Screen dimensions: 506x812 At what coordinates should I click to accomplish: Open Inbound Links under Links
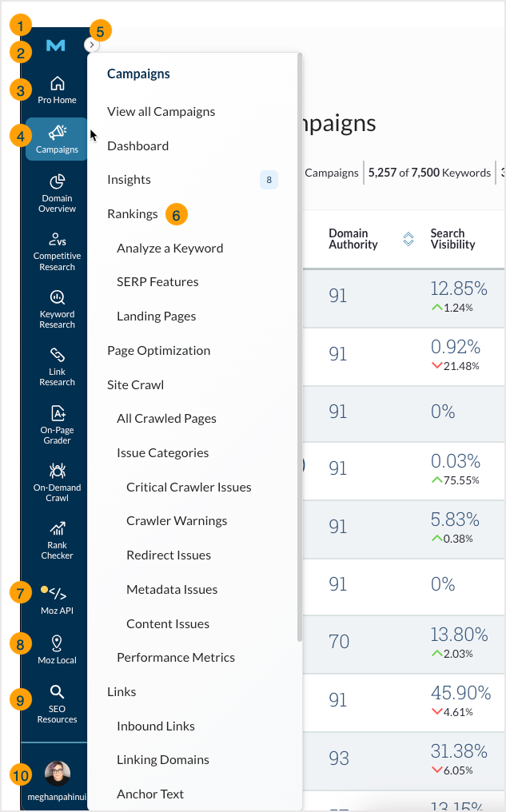[x=156, y=726]
